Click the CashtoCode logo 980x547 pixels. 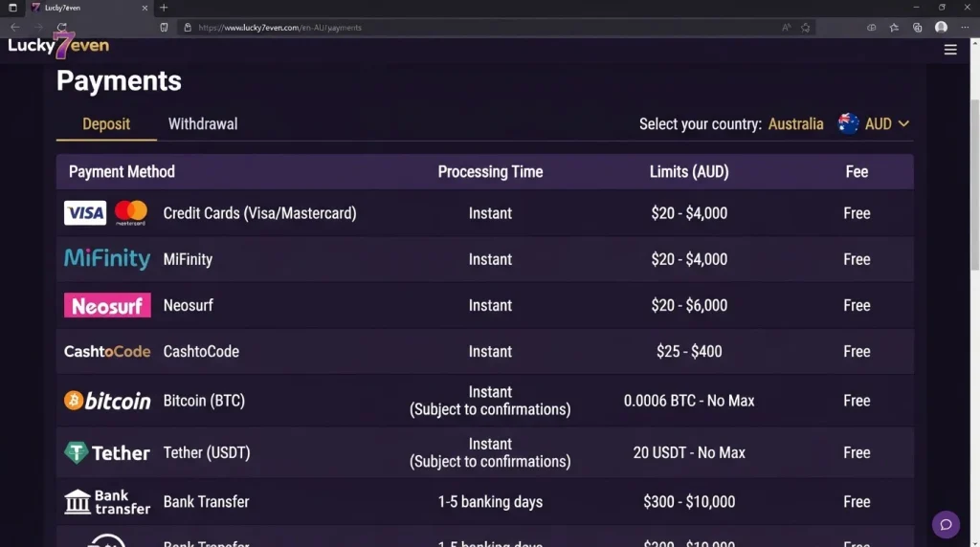(x=107, y=352)
